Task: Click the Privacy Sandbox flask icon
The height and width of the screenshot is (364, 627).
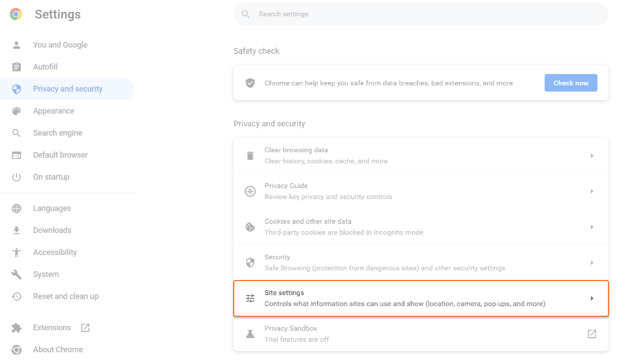Action: 250,334
